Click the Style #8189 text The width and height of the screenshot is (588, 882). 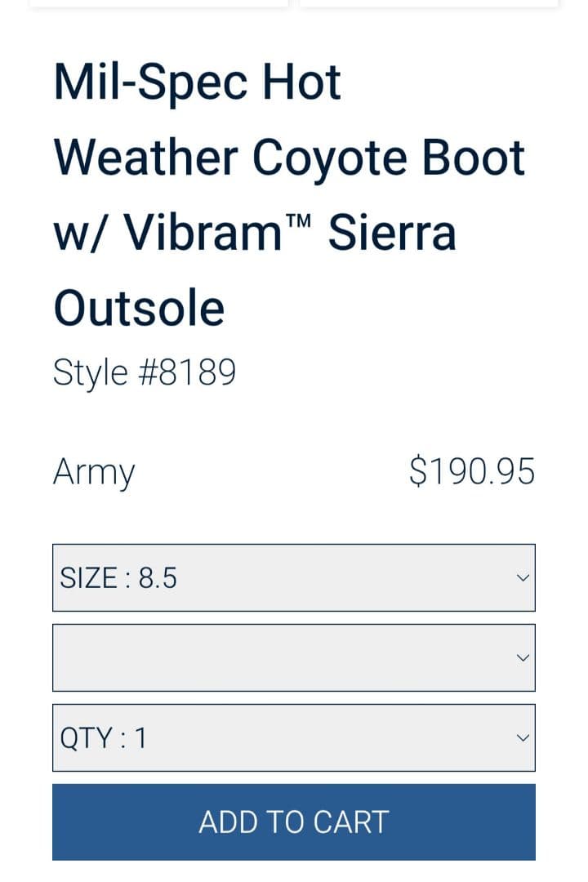tap(145, 372)
